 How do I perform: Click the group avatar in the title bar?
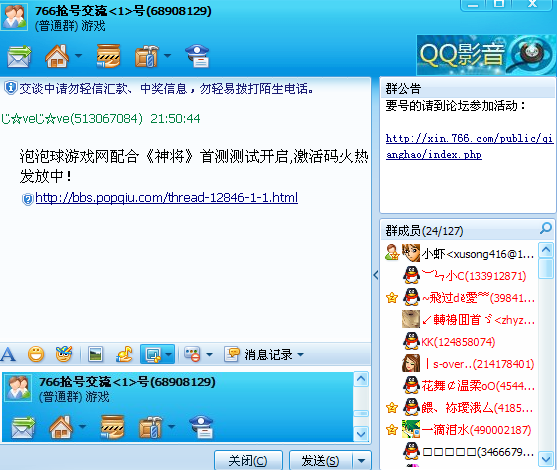14,17
